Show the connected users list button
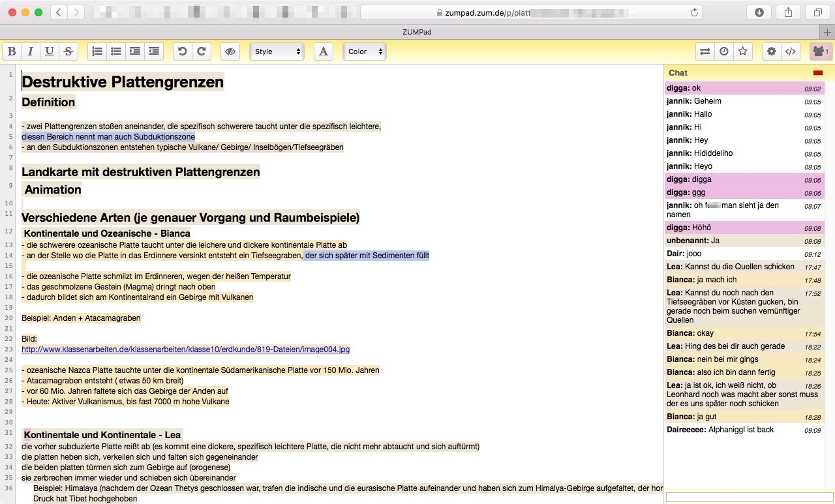This screenshot has width=835, height=504. click(820, 52)
